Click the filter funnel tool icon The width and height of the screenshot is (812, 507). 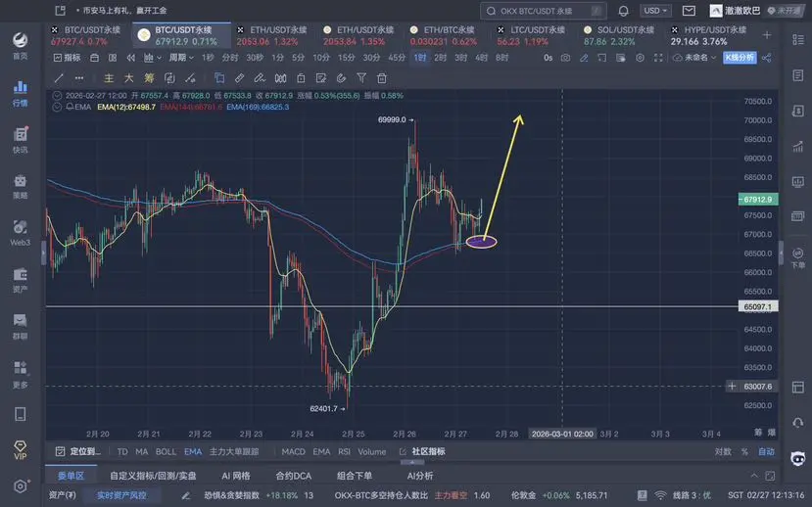click(361, 78)
